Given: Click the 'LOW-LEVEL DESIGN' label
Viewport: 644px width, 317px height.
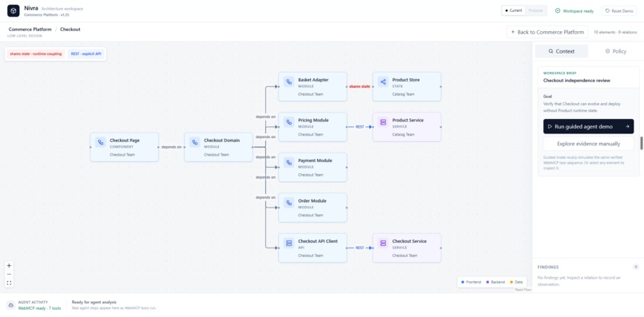Looking at the screenshot, I should (25, 36).
